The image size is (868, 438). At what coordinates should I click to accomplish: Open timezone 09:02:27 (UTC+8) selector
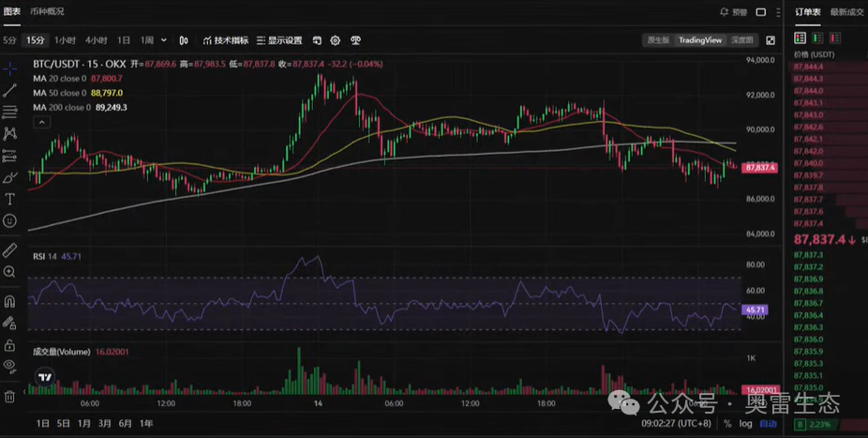pos(677,424)
